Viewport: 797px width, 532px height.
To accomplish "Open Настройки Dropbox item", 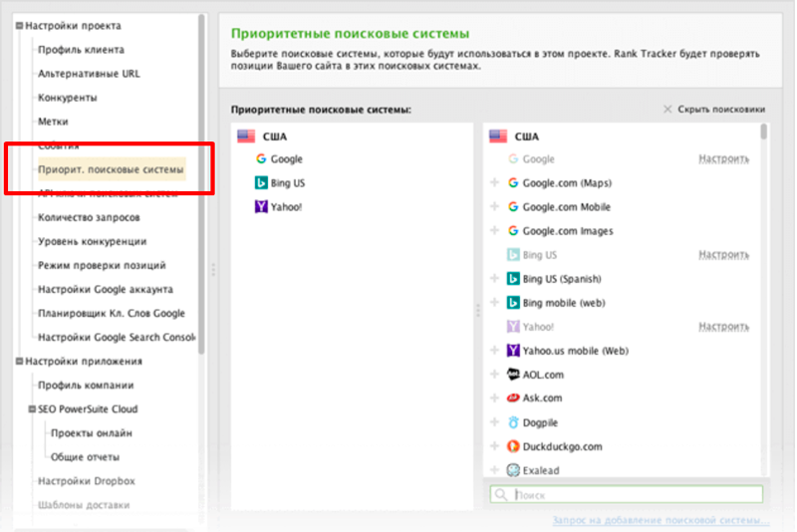I will pyautogui.click(x=87, y=480).
